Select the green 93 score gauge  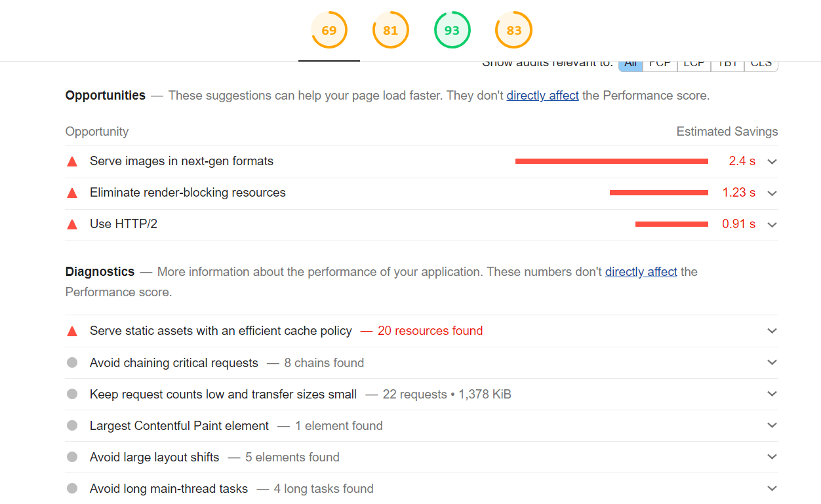coord(452,30)
